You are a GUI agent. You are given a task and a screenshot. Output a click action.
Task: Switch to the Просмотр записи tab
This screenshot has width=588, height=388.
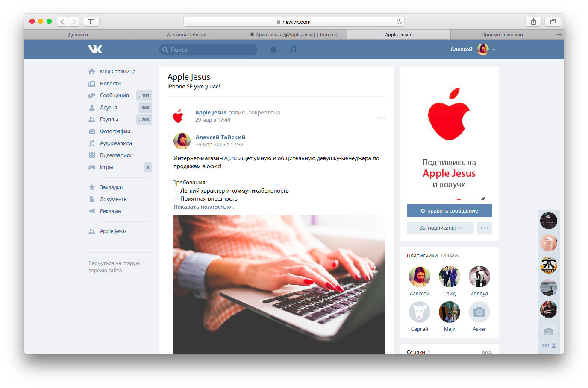[502, 35]
